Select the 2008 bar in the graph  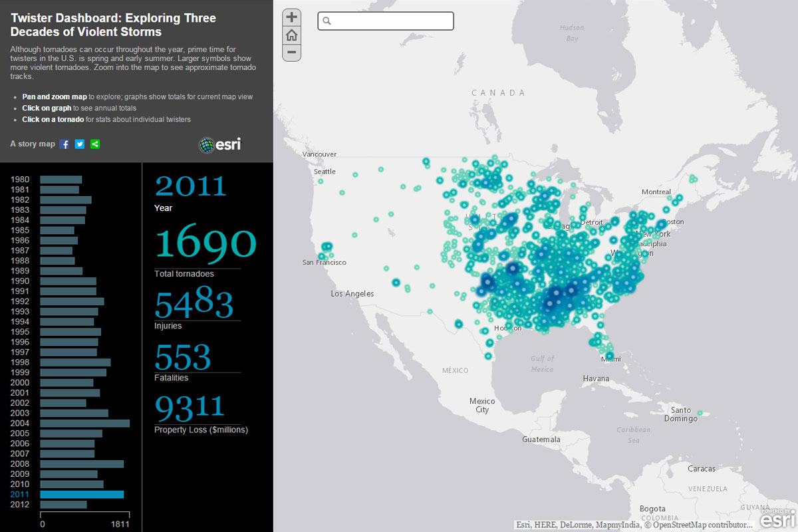(82, 464)
